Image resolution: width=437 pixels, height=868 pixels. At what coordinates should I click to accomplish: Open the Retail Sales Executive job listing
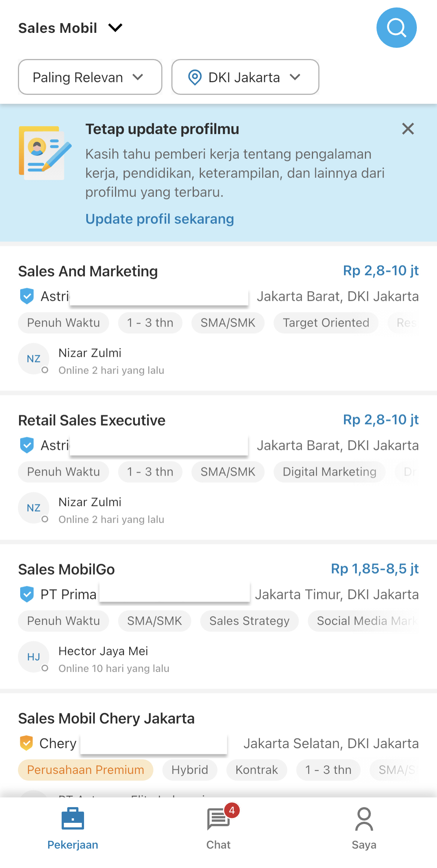(x=92, y=420)
